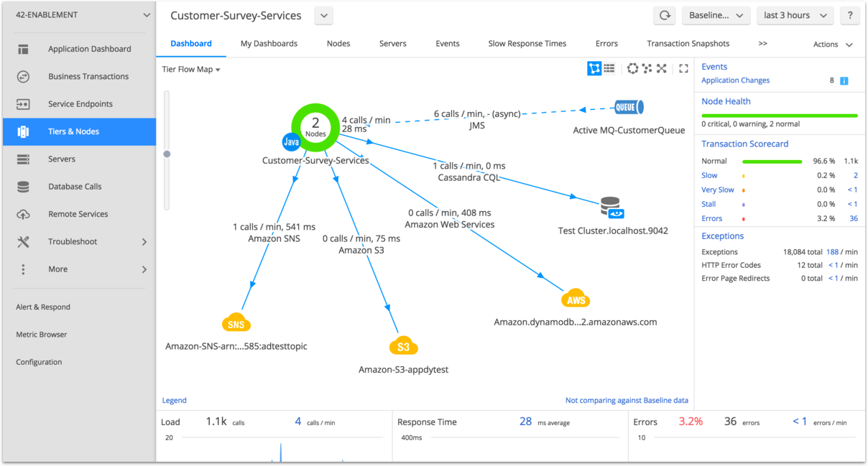
Task: Expand the Troubleshoot submenu arrow
Action: pyautogui.click(x=144, y=242)
